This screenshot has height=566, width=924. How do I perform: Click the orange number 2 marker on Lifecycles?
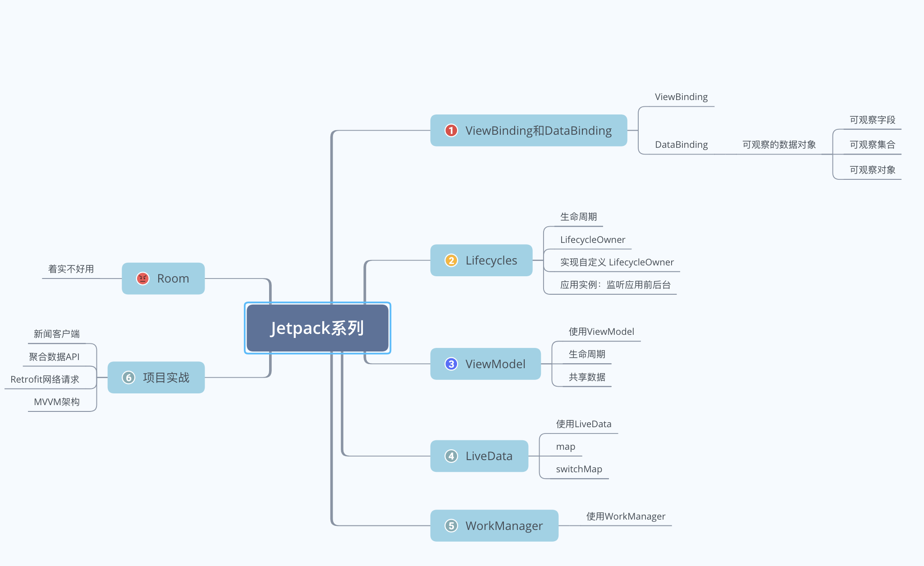click(451, 260)
